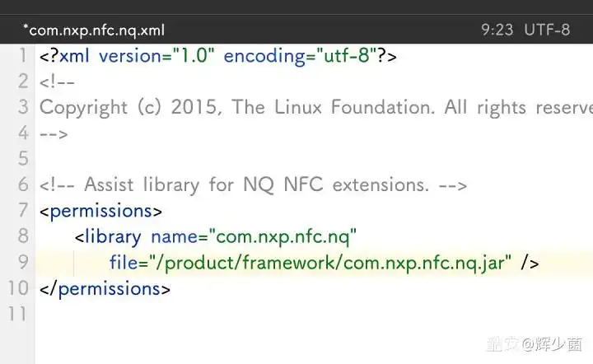Place cursor in the opening permissions tag
This screenshot has width=593, height=364.
point(100,211)
